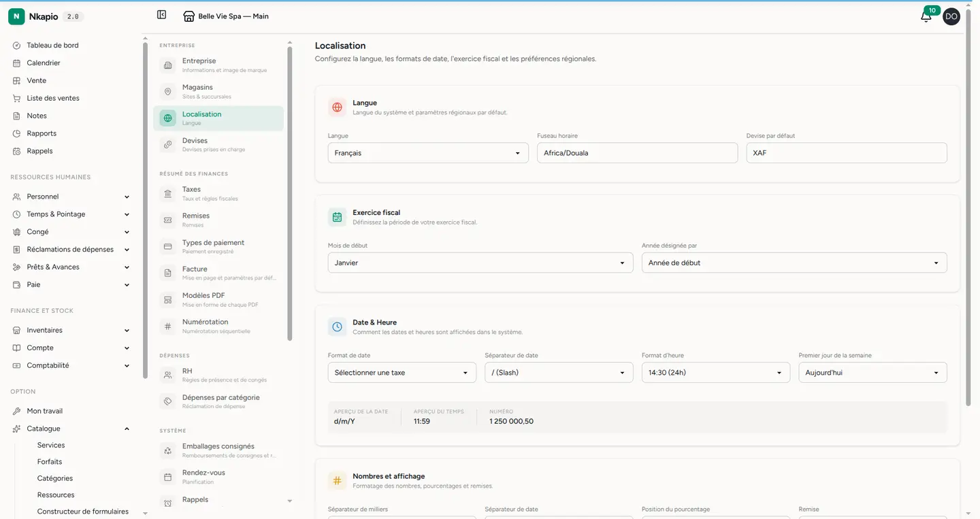
Task: Open the Catégories catalogue item
Action: pyautogui.click(x=55, y=479)
